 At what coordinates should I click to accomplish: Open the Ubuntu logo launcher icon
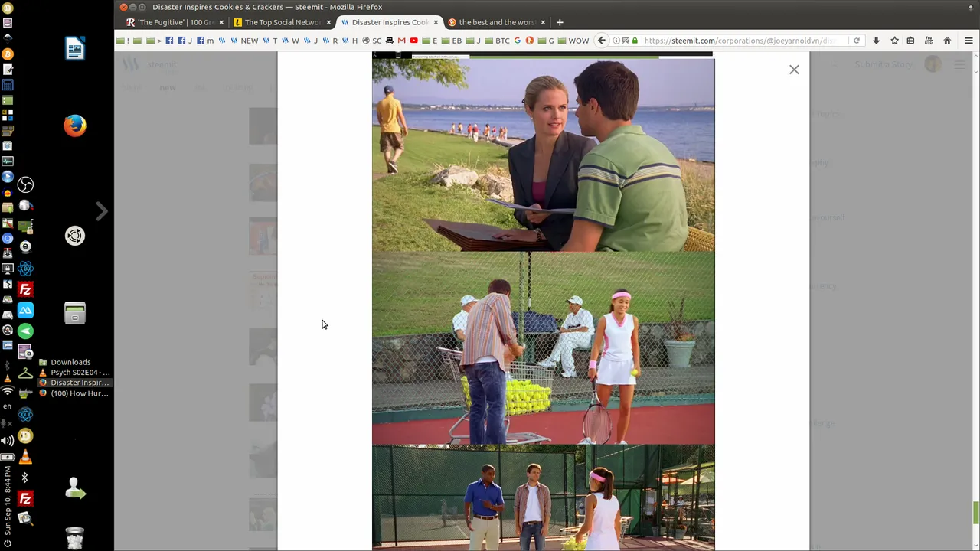pos(75,236)
